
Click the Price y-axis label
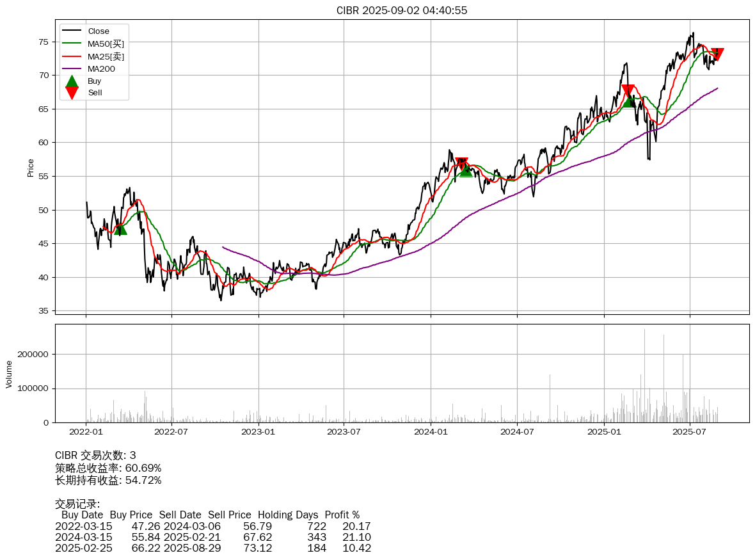(31, 168)
